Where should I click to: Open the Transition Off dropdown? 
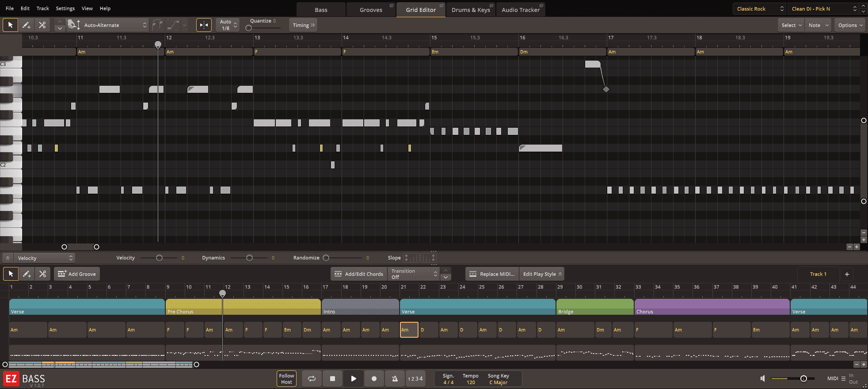[x=414, y=274]
